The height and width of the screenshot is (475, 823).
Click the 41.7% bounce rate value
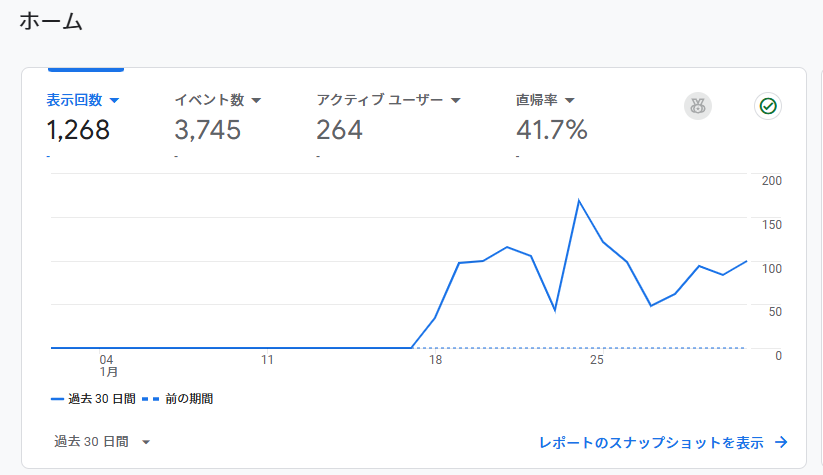pyautogui.click(x=551, y=130)
